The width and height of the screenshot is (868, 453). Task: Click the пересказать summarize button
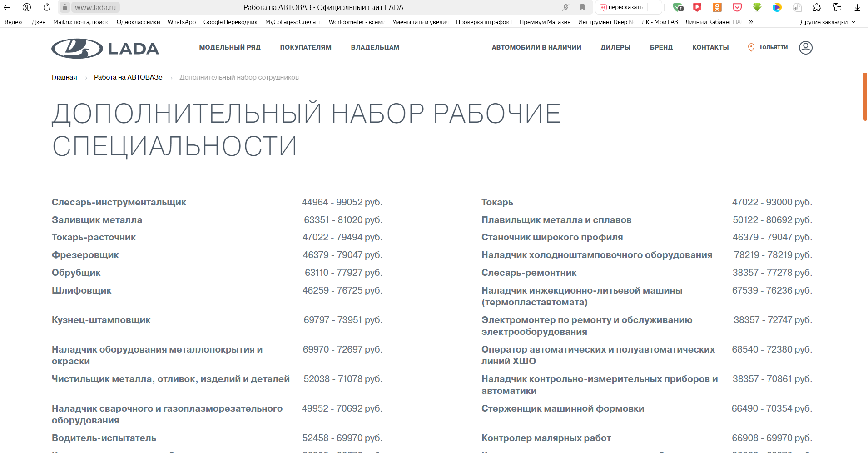pyautogui.click(x=621, y=7)
